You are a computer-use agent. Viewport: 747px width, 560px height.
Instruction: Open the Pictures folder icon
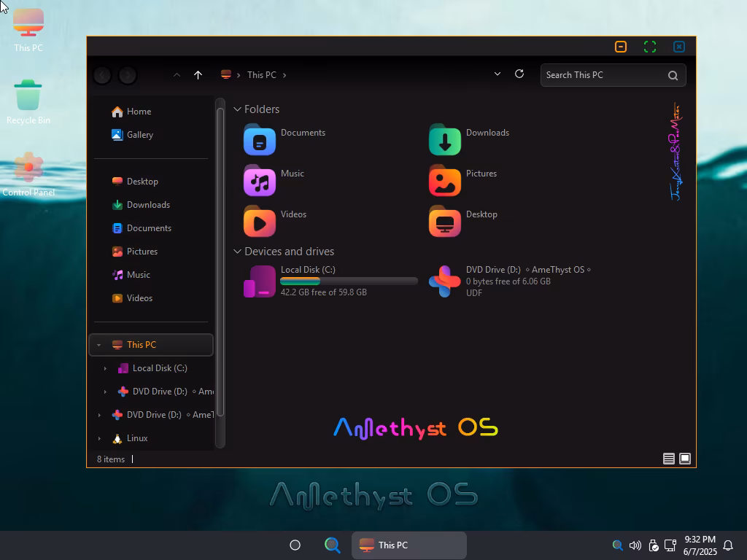tap(444, 181)
